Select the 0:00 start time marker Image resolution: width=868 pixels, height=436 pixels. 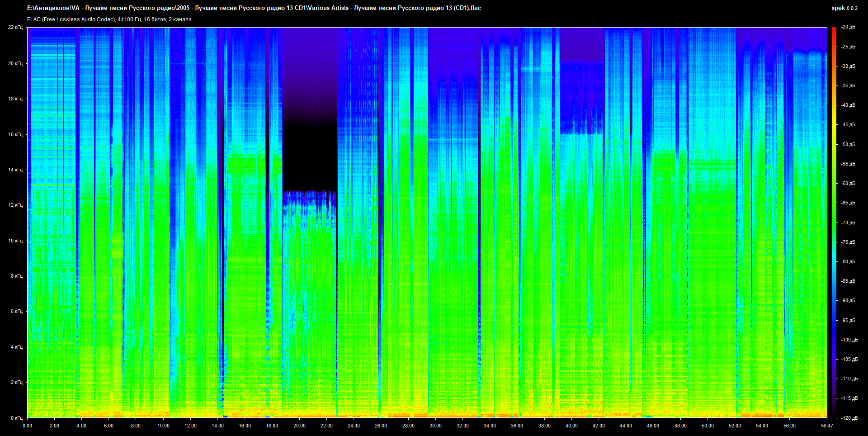pyautogui.click(x=28, y=426)
